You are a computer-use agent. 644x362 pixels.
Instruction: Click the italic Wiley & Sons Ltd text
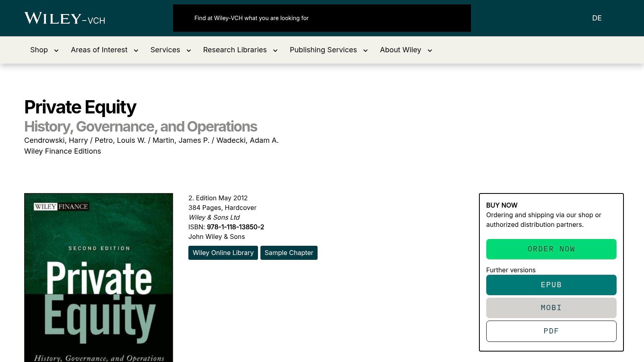coord(214,217)
